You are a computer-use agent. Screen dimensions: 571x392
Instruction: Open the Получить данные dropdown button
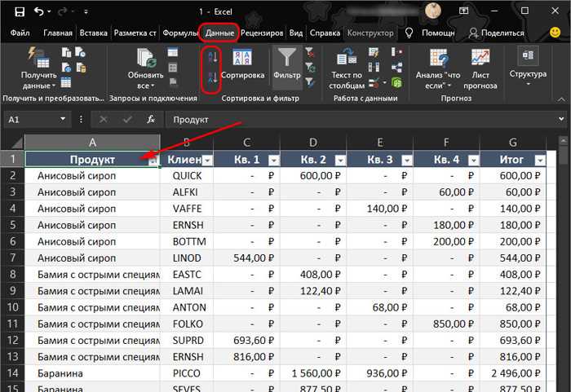[x=38, y=68]
